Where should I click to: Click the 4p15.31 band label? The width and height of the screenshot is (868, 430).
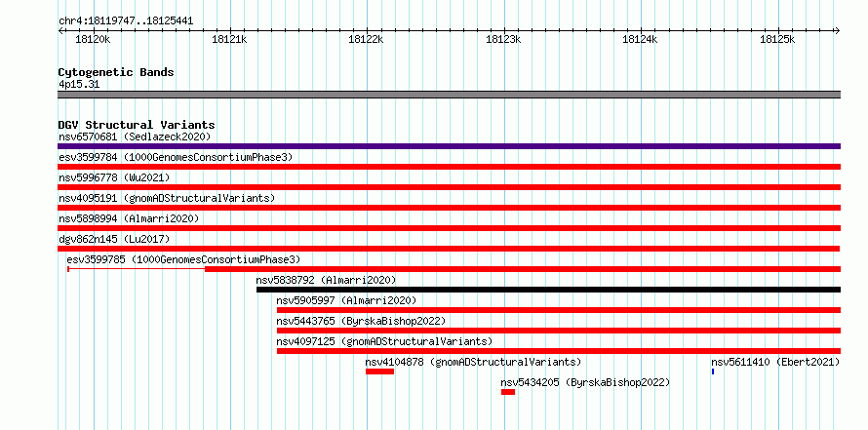click(79, 85)
